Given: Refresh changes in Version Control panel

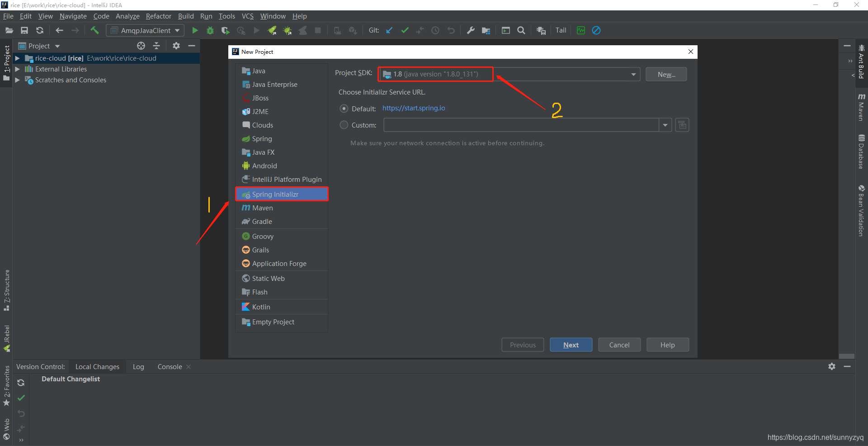Looking at the screenshot, I should point(21,383).
